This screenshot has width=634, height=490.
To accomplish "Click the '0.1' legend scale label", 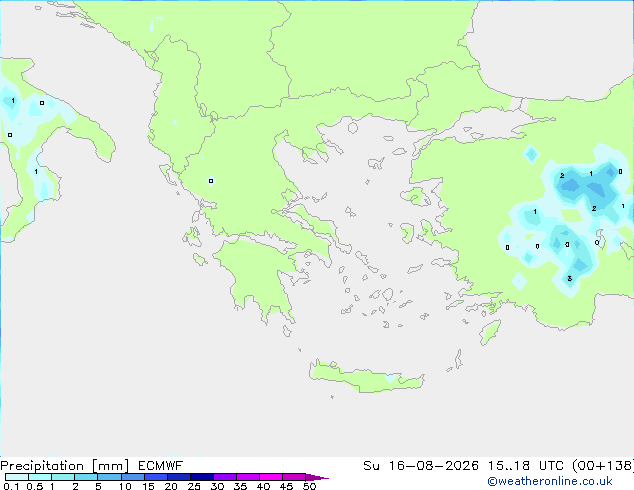I will [11, 486].
